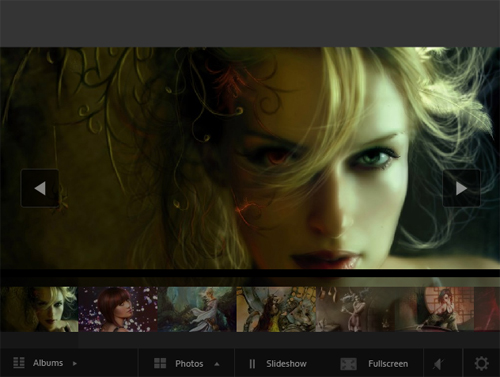The height and width of the screenshot is (377, 500).
Task: Open the Photos label
Action: click(189, 364)
